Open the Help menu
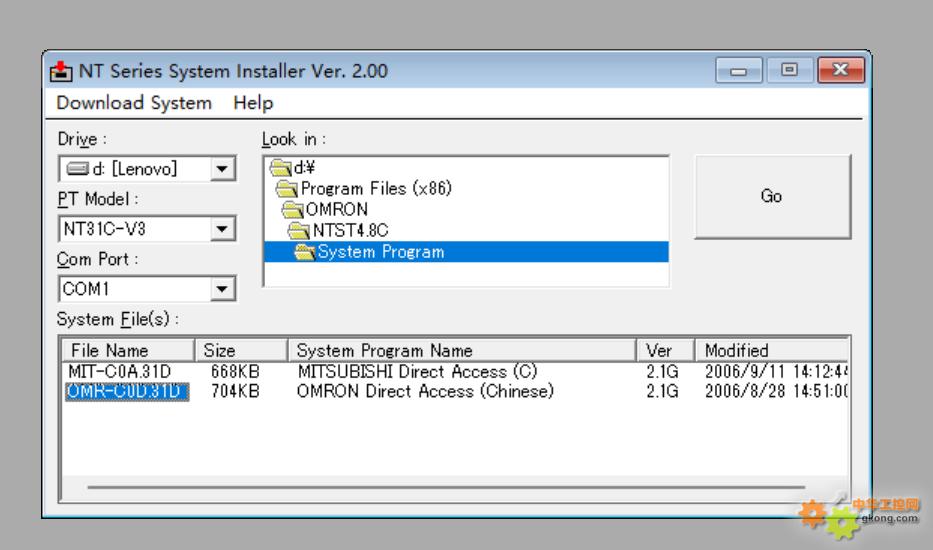This screenshot has height=550, width=933. 253,103
